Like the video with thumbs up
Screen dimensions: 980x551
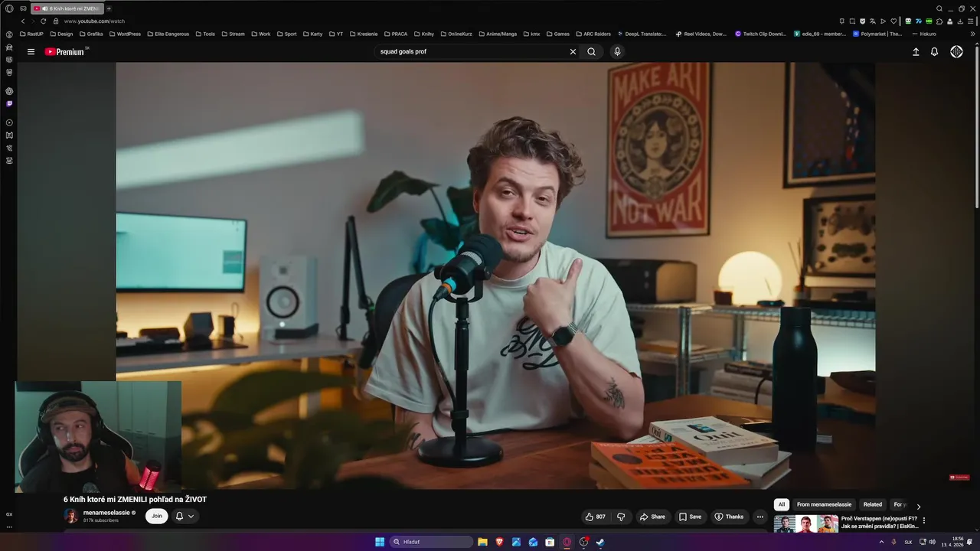pyautogui.click(x=596, y=517)
